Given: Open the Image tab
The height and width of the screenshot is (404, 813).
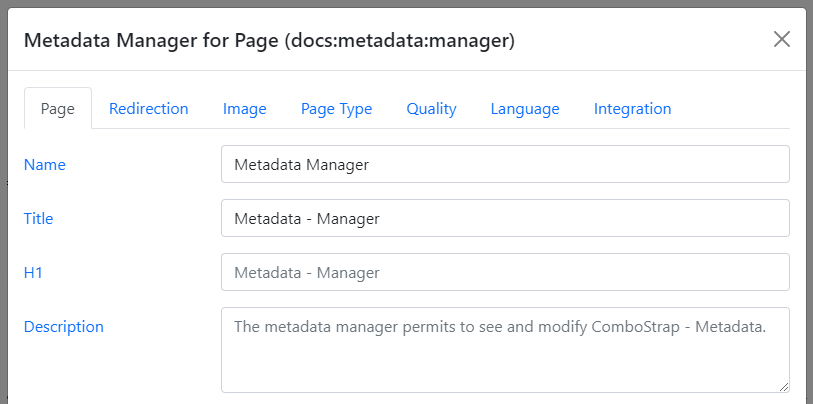Looking at the screenshot, I should pos(244,109).
